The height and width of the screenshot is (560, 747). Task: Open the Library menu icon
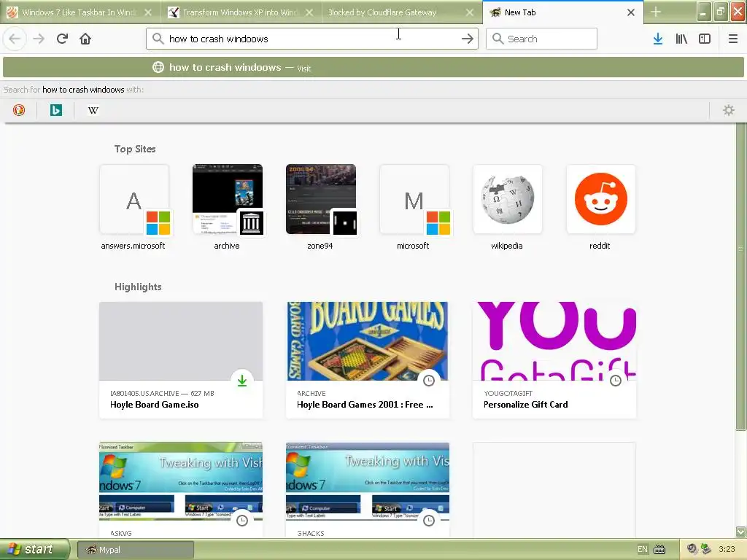click(681, 39)
